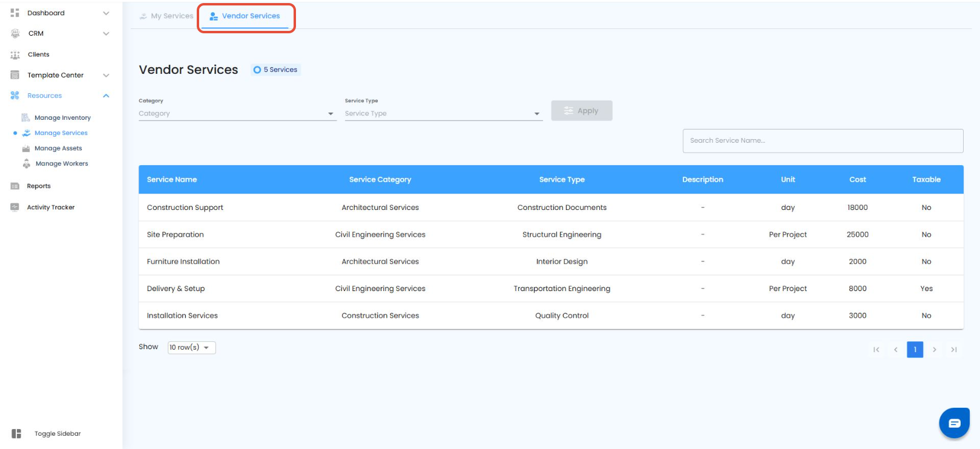Collapse the Resources menu chevron
The height and width of the screenshot is (449, 980).
(106, 96)
